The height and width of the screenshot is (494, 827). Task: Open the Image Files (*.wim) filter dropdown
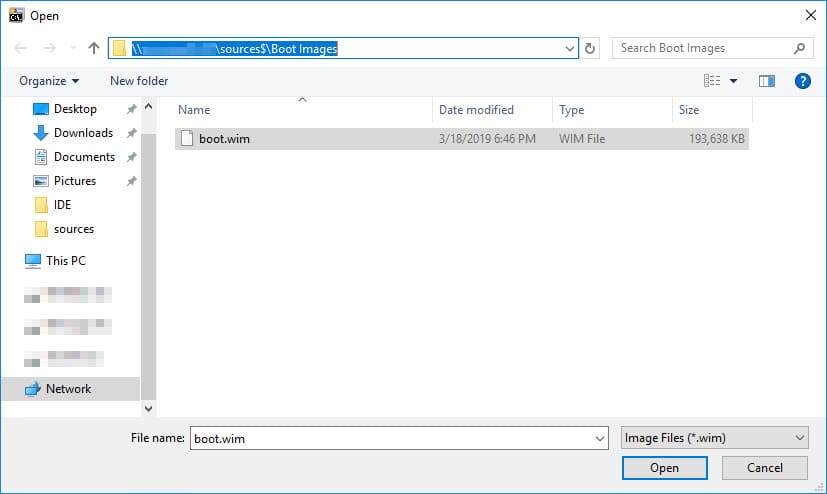[x=714, y=438]
